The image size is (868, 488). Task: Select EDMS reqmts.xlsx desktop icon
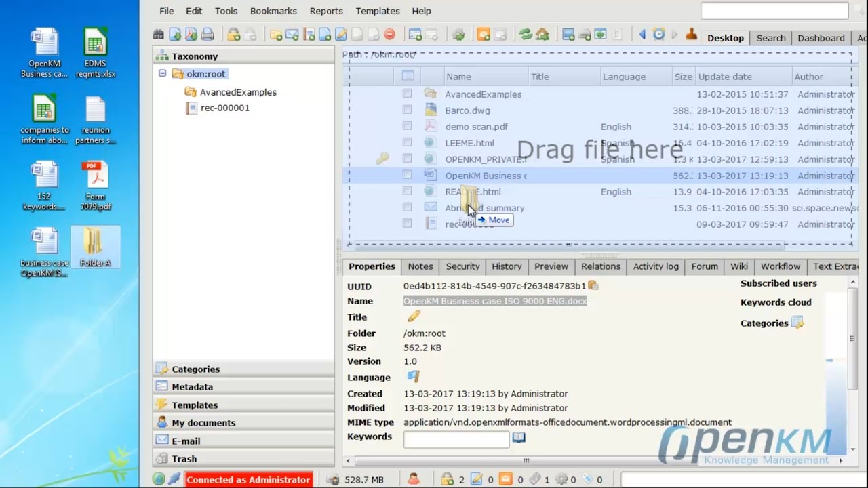coord(96,54)
